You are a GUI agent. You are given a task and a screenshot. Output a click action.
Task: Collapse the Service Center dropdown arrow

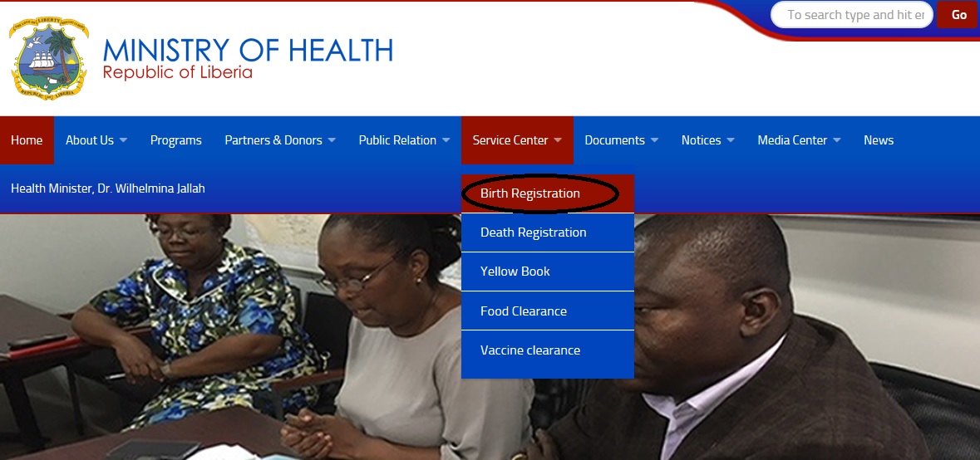pos(558,140)
